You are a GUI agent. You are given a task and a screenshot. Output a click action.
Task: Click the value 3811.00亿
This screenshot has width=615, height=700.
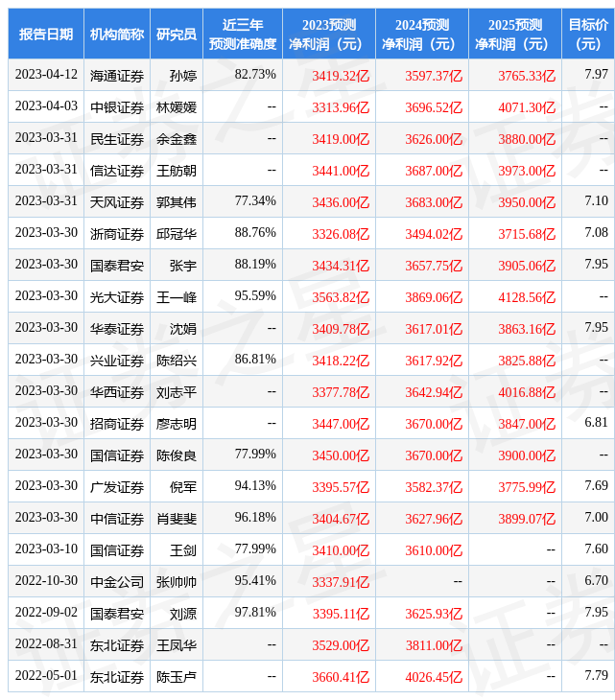pos(434,645)
